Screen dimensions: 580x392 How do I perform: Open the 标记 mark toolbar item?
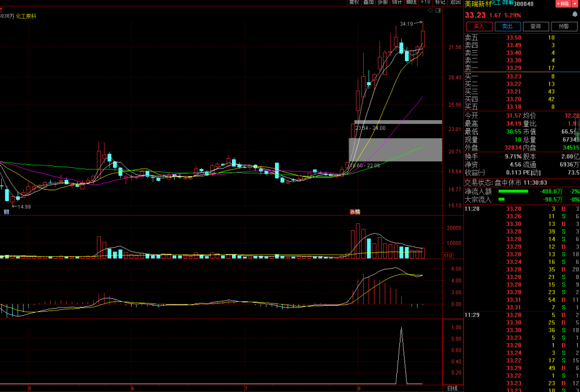tap(440, 2)
